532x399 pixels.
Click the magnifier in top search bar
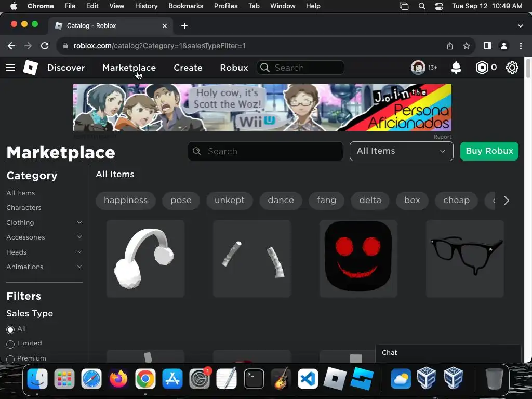(x=264, y=68)
